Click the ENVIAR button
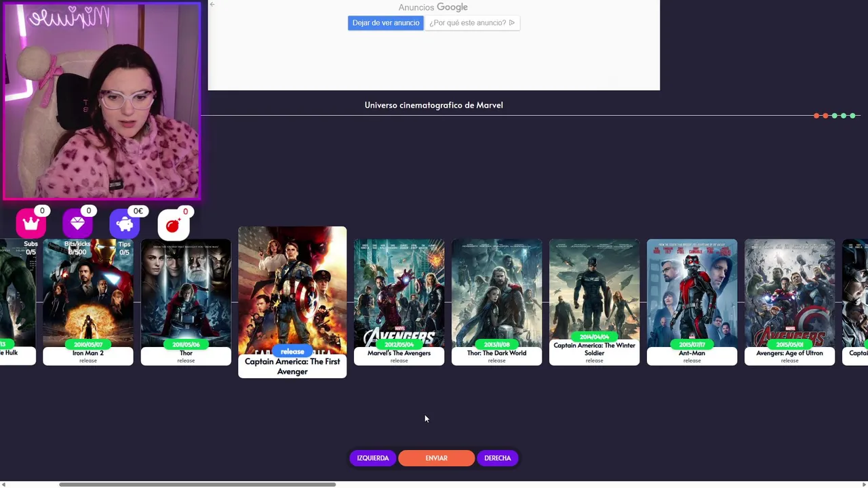The width and height of the screenshot is (868, 488). coord(436,458)
